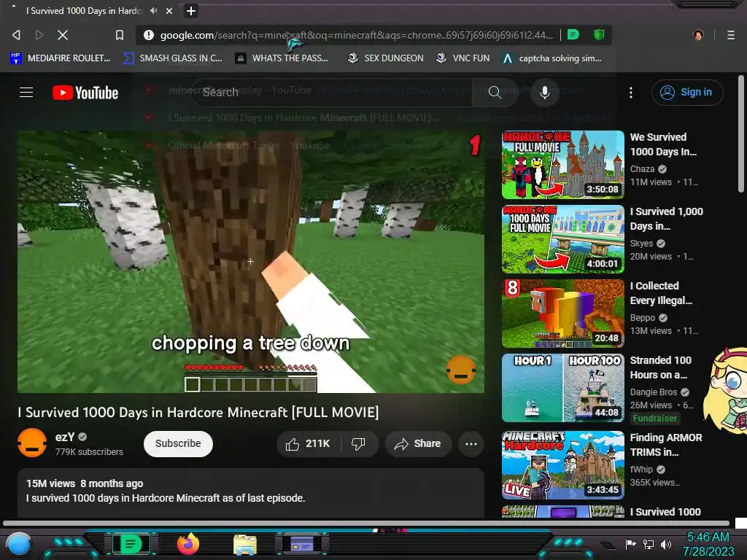Open the 20:48 sheep thumbnail
747x560 pixels.
(x=562, y=314)
